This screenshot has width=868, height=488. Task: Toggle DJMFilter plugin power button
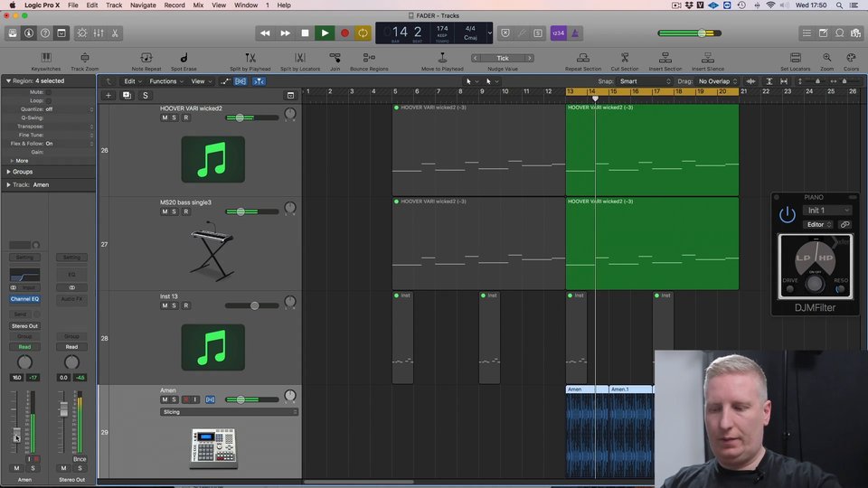(x=788, y=215)
